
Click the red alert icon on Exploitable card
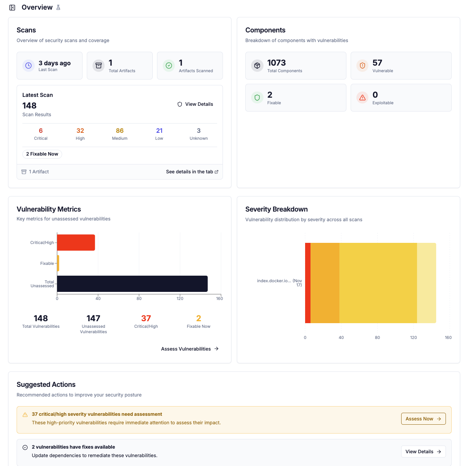pyautogui.click(x=362, y=97)
